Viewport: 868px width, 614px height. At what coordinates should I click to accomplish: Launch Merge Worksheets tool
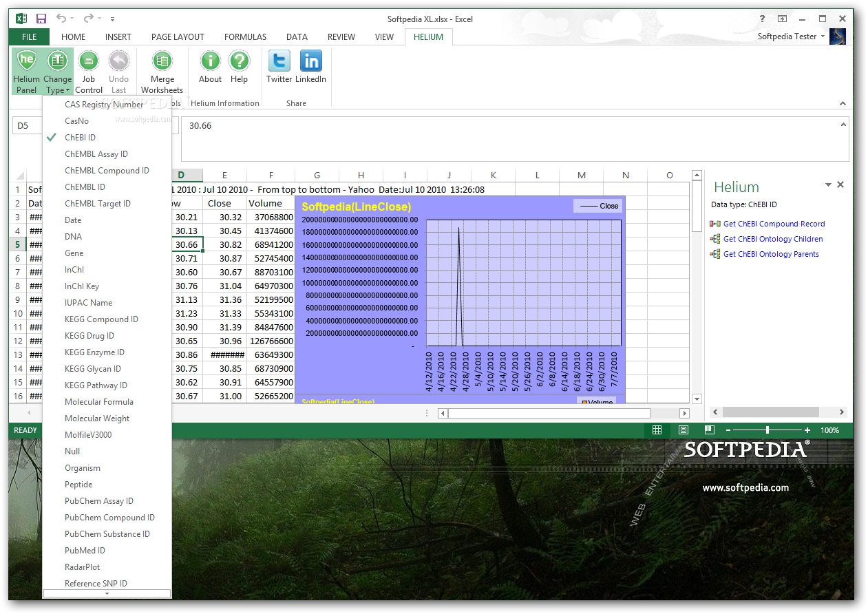pos(162,72)
